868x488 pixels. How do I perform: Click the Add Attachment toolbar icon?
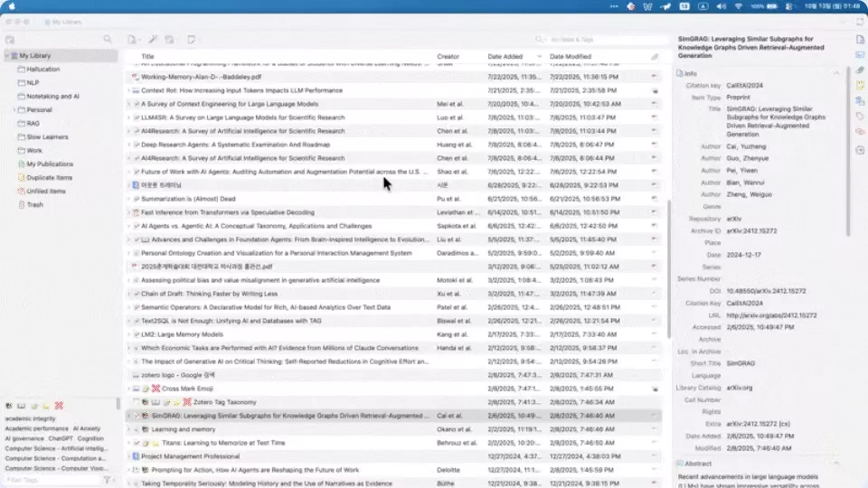pos(170,39)
